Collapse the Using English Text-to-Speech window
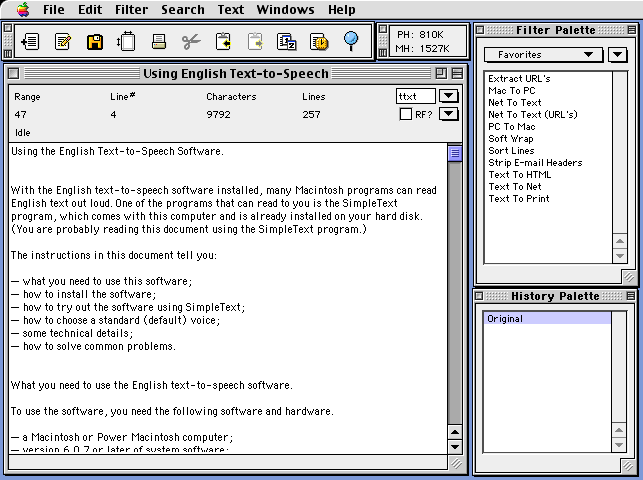This screenshot has height=480, width=643. 457,73
